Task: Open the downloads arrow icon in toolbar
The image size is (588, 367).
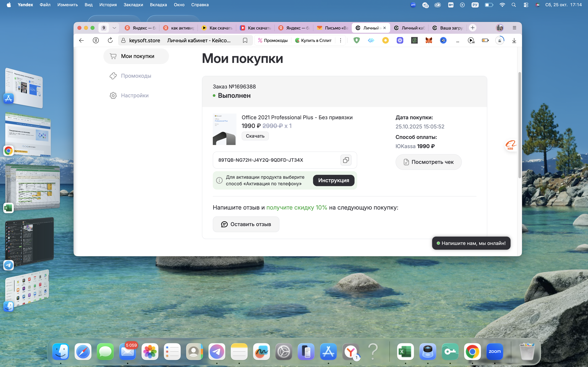Action: tap(514, 40)
